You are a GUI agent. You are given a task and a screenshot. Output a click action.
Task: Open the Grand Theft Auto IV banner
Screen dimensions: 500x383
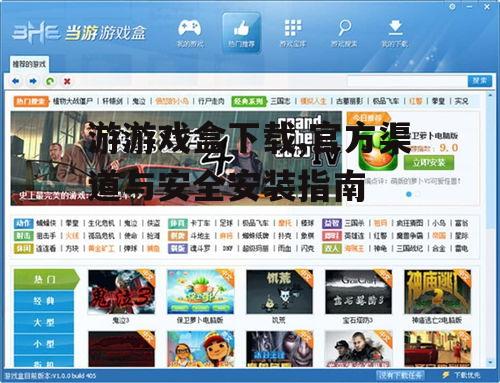(x=176, y=158)
